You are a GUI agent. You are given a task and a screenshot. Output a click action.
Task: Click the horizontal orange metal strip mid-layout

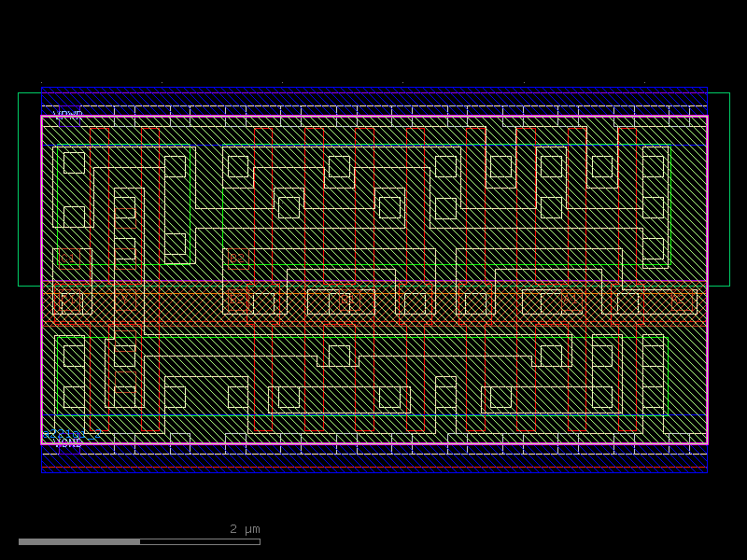coord(373,299)
